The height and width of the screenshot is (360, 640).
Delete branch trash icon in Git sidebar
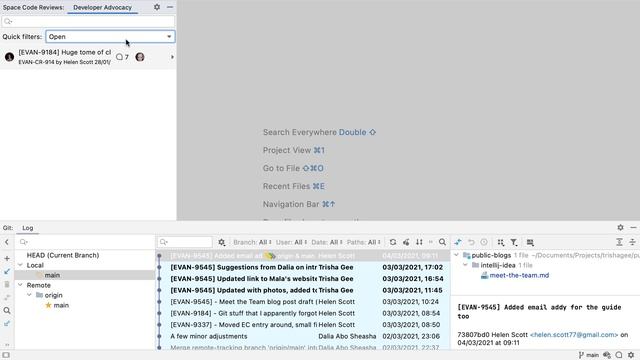click(7, 284)
